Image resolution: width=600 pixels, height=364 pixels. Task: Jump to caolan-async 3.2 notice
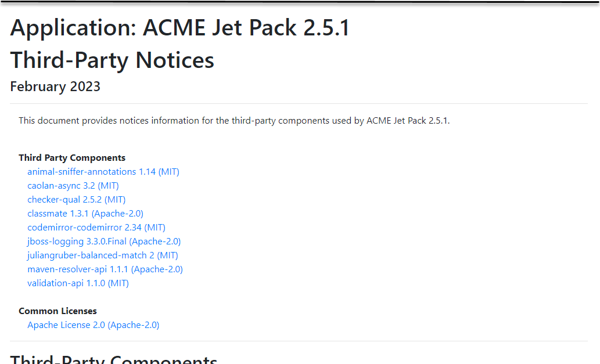tap(73, 186)
